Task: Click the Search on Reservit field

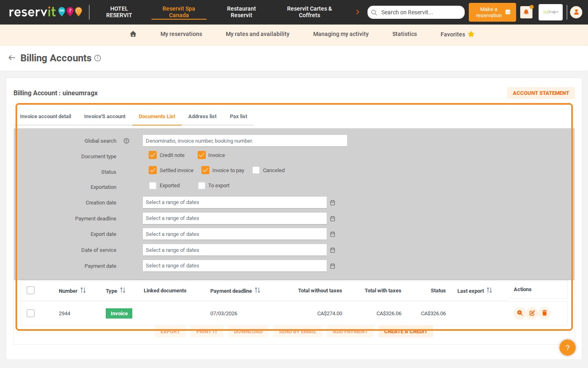Action: coord(416,12)
